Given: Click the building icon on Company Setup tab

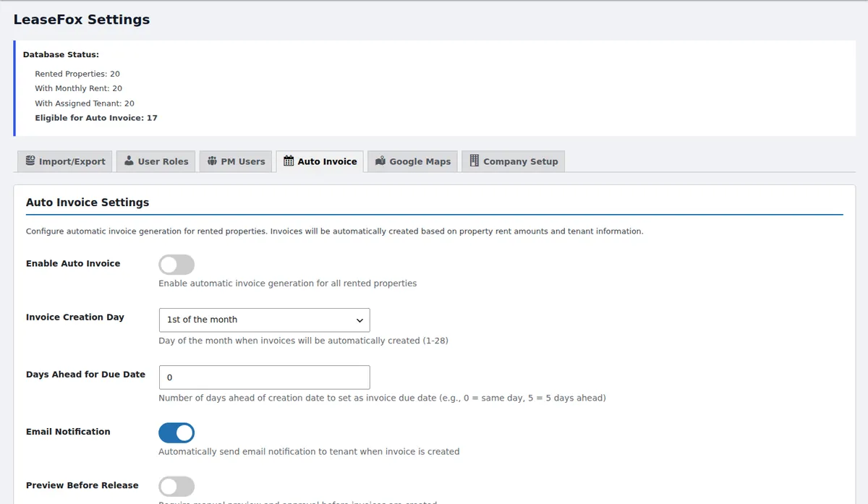Looking at the screenshot, I should pos(475,161).
